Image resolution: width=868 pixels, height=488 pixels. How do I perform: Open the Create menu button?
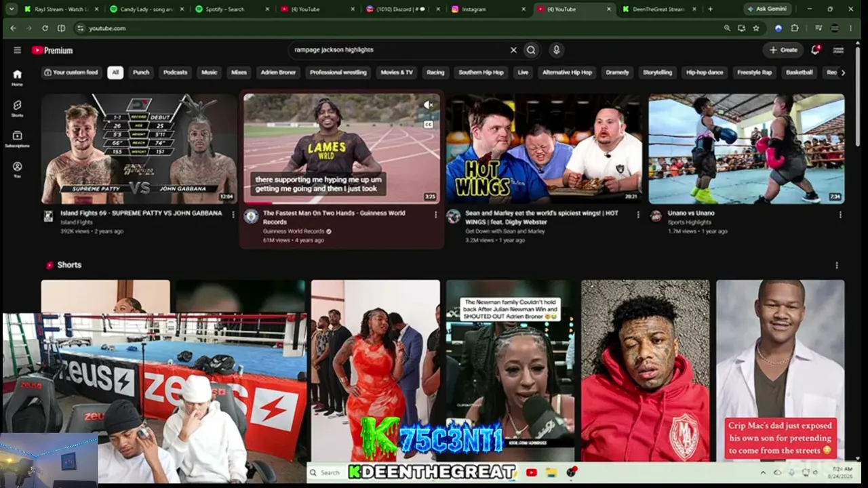(x=783, y=50)
